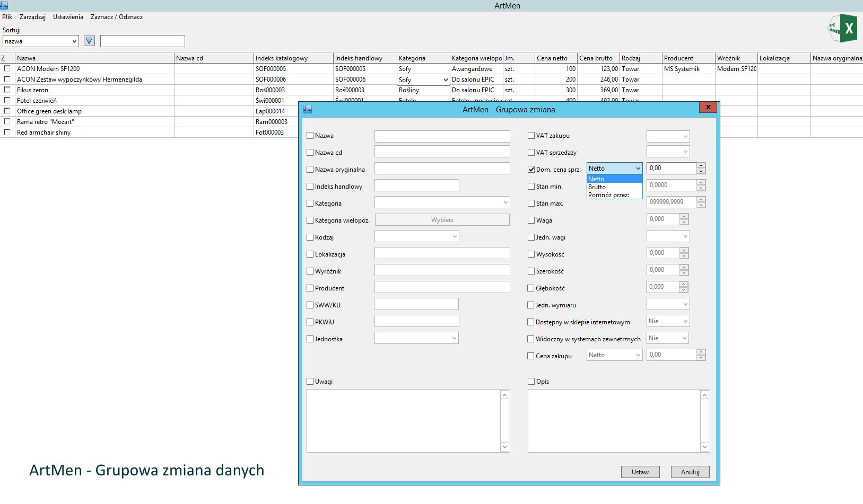
Task: Tick the checkbox for ACON Modern SF1200 row
Action: tap(7, 68)
